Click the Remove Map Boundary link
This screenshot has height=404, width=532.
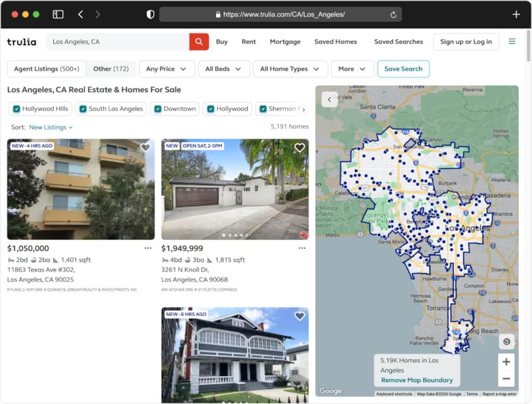[x=417, y=381]
